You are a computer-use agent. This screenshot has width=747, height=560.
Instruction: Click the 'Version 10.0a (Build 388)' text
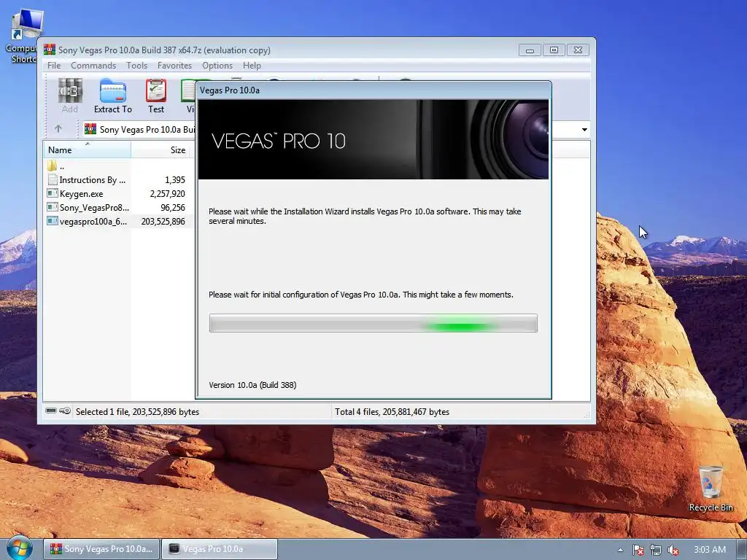(252, 385)
